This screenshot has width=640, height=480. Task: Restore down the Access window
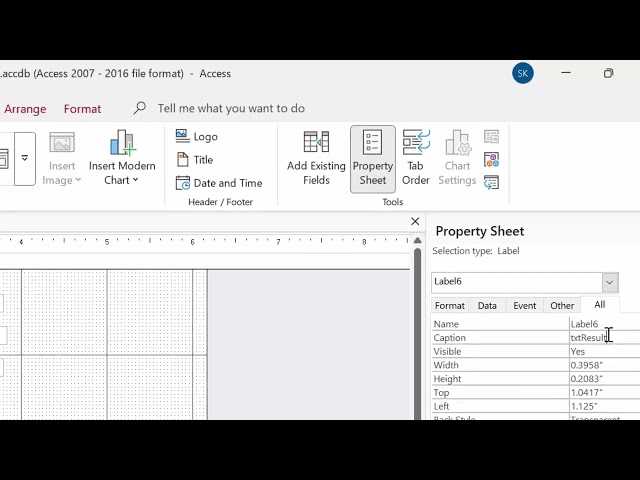[x=608, y=73]
